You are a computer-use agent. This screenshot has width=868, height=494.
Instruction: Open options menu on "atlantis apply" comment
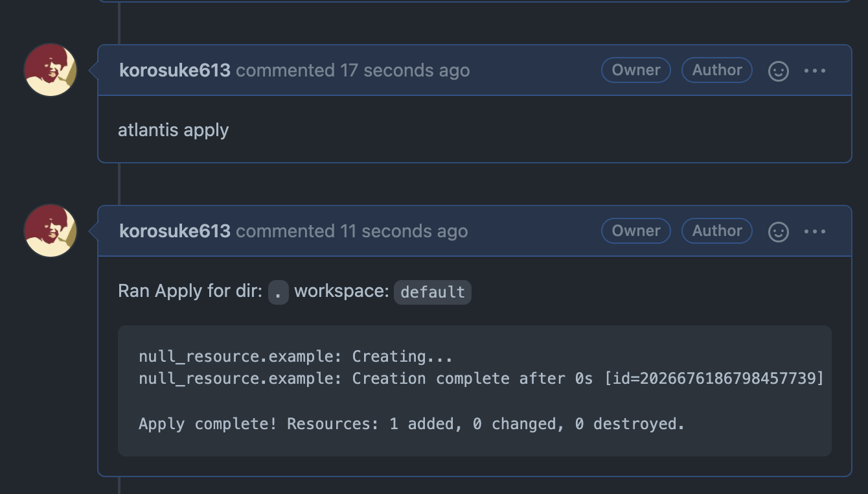(815, 71)
